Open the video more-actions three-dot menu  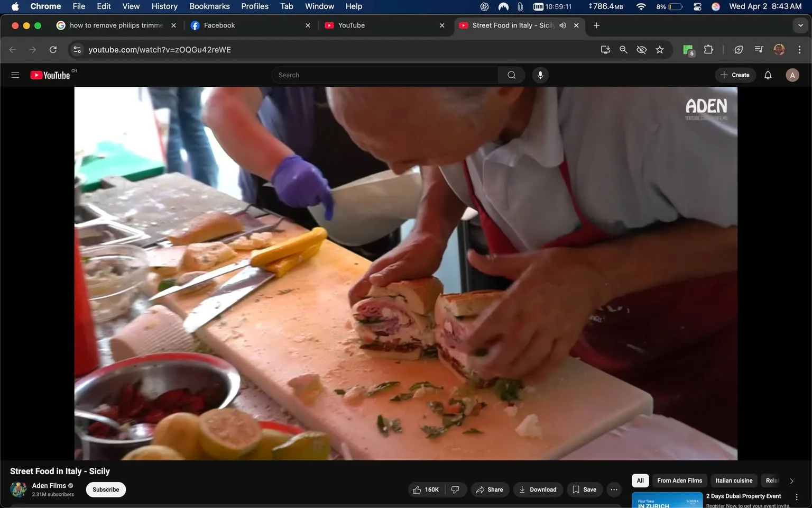coord(613,489)
